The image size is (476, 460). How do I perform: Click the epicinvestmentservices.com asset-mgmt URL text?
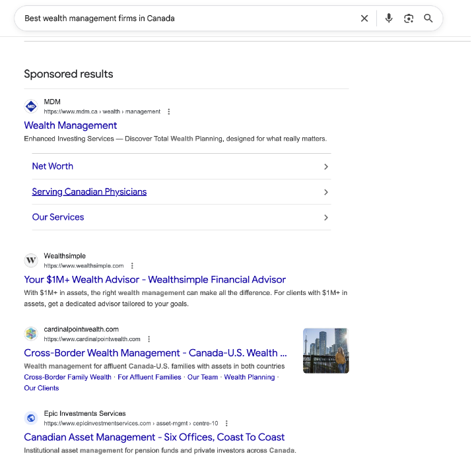tap(131, 423)
